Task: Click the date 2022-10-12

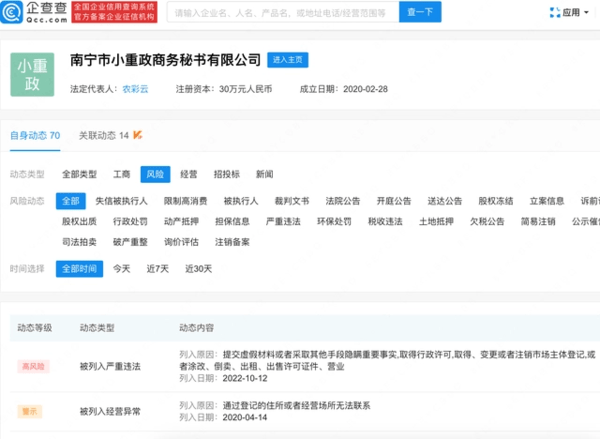Action: tap(245, 379)
